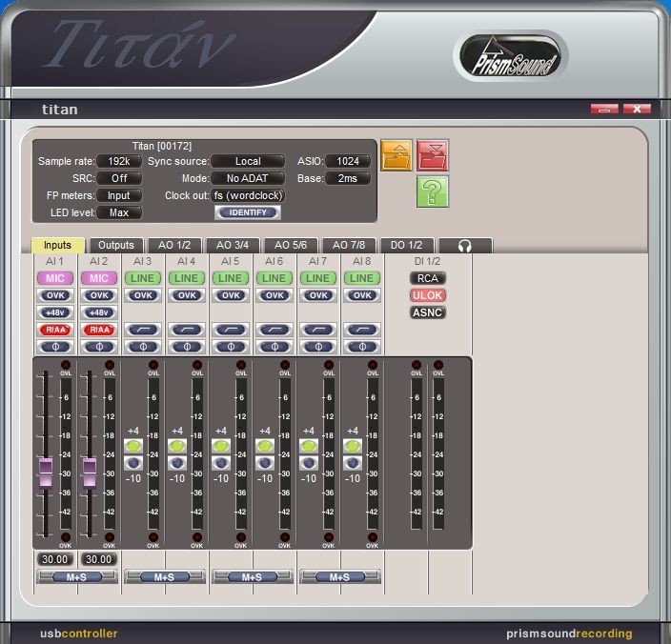Toggle M+S for AI 5/6 pair
This screenshot has height=644, width=671.
253,577
